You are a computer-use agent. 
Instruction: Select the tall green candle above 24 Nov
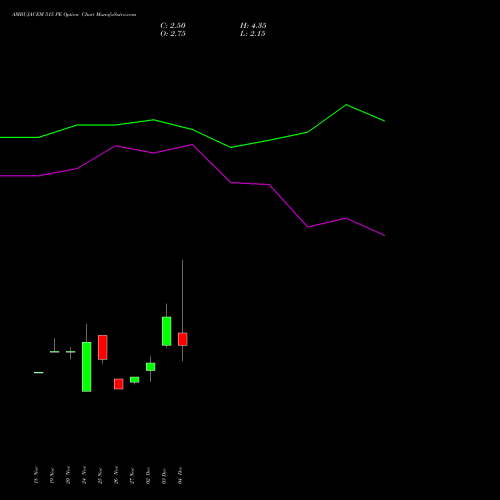[87, 367]
